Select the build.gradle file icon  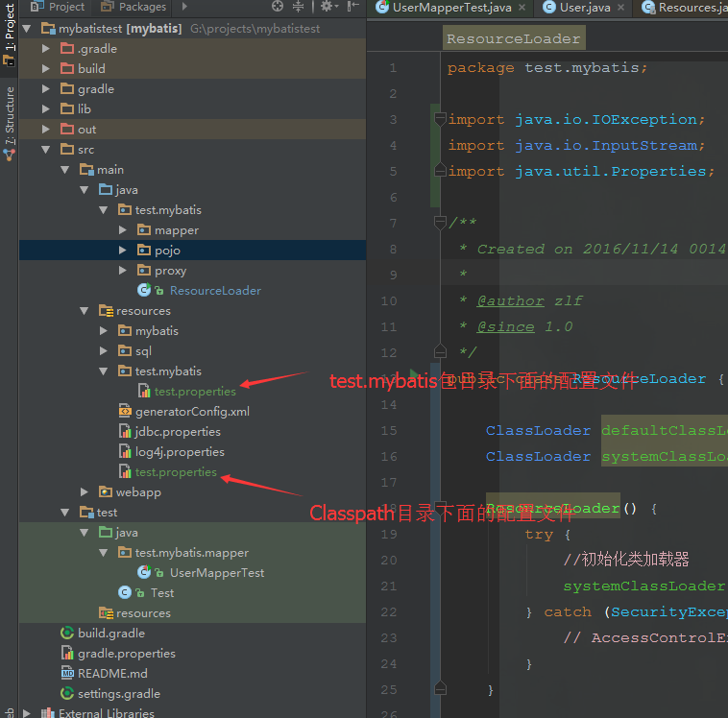pyautogui.click(x=67, y=634)
